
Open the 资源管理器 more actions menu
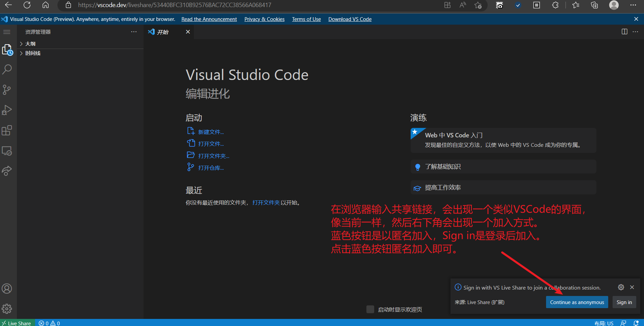[134, 32]
